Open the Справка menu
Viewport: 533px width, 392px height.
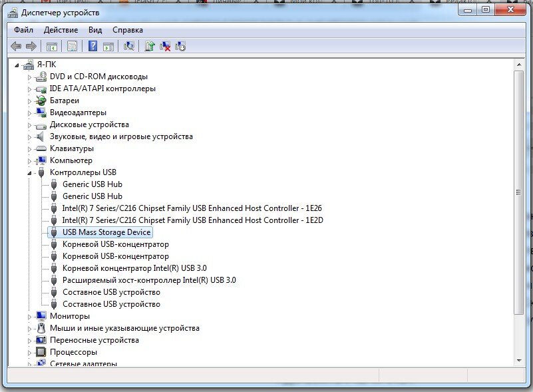[128, 30]
